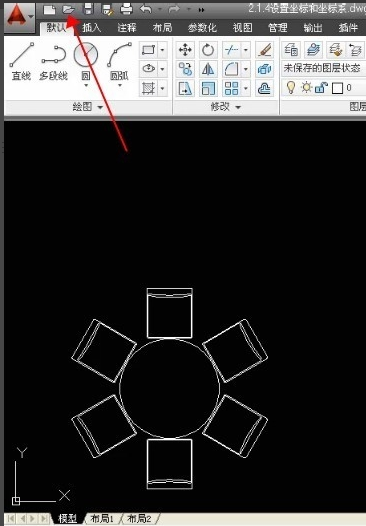The image size is (366, 526).
Task: Expand the 修改 panel
Action: (225, 107)
